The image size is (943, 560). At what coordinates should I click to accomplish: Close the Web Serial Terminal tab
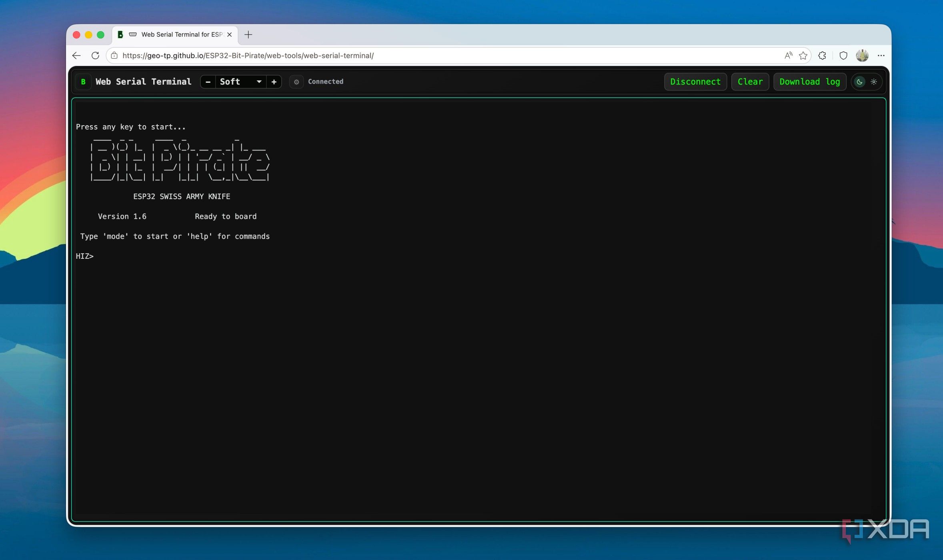[x=229, y=35]
